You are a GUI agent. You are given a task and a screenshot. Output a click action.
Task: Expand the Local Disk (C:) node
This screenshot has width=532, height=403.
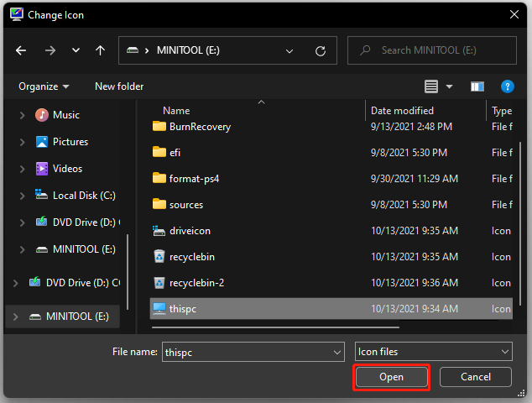(22, 196)
